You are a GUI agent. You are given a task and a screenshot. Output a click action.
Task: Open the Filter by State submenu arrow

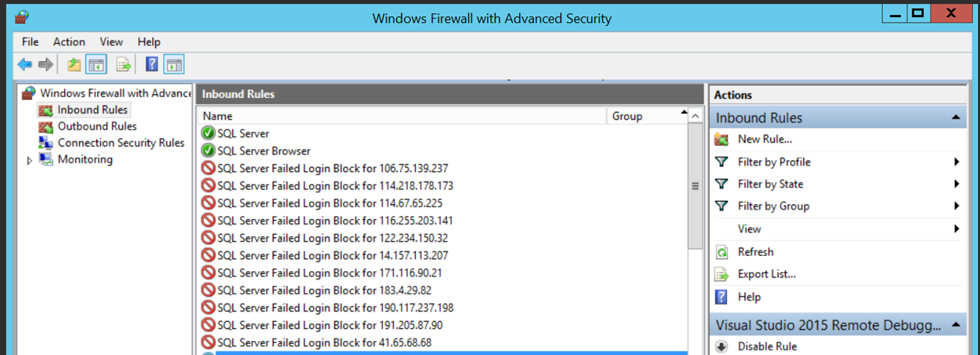click(957, 184)
